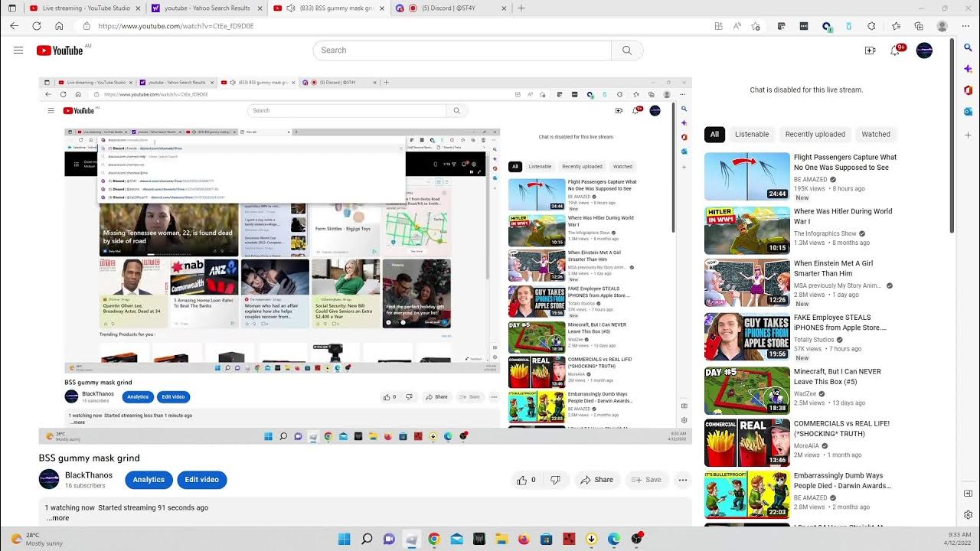Click into the YouTube search field
The image size is (980, 551).
click(x=462, y=51)
